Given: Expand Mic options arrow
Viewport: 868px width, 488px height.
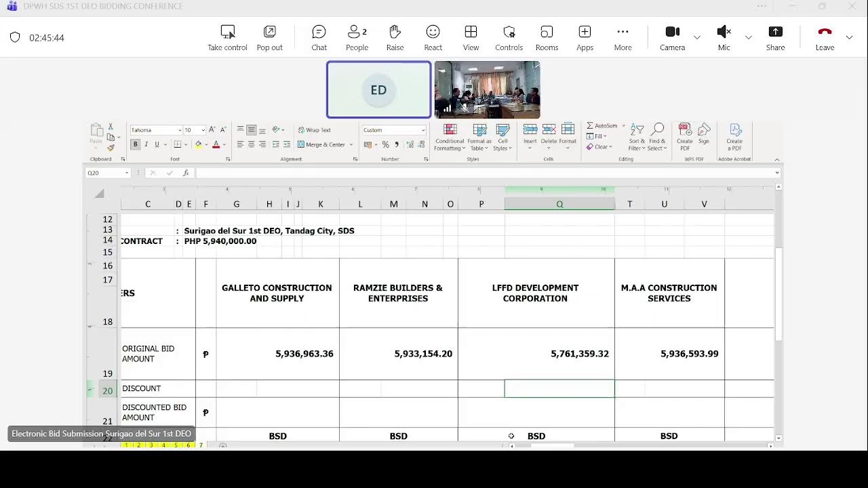Looking at the screenshot, I should (x=748, y=37).
